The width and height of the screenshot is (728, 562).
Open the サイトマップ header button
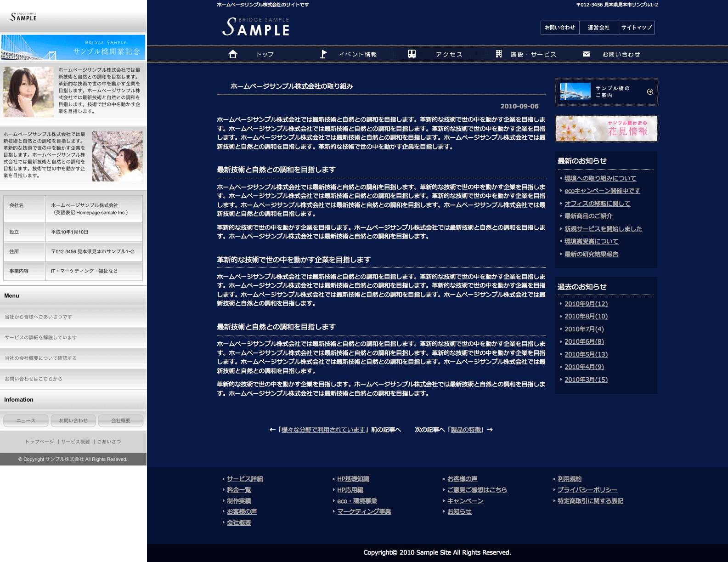(636, 28)
